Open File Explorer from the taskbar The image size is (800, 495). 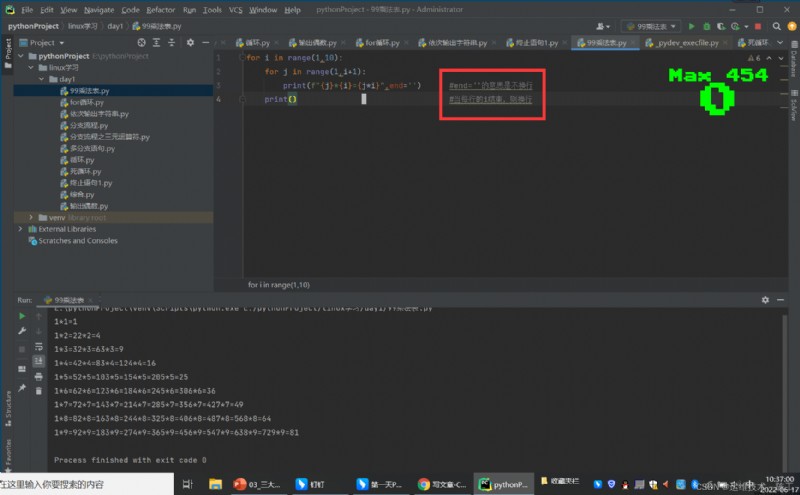[x=215, y=484]
